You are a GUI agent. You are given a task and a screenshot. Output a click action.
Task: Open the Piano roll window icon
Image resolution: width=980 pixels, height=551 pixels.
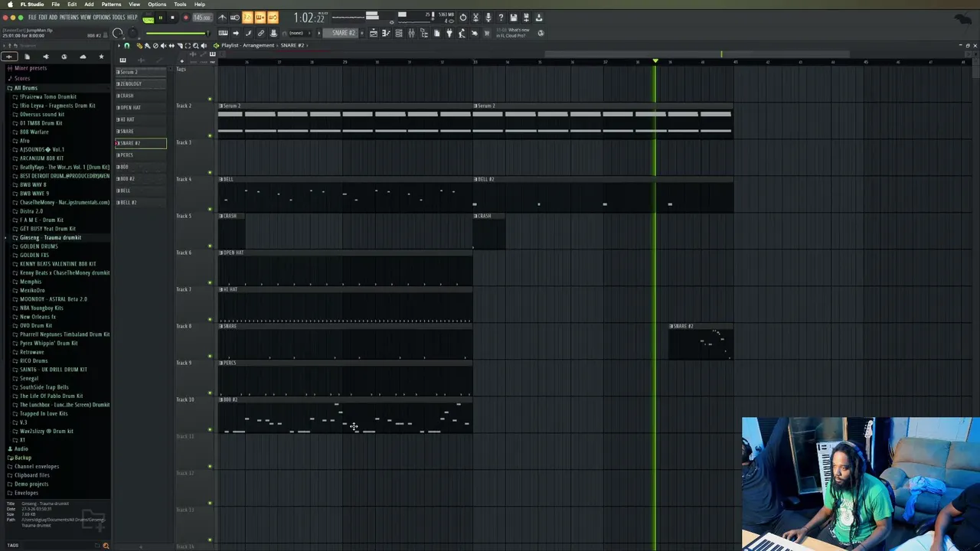pos(386,33)
